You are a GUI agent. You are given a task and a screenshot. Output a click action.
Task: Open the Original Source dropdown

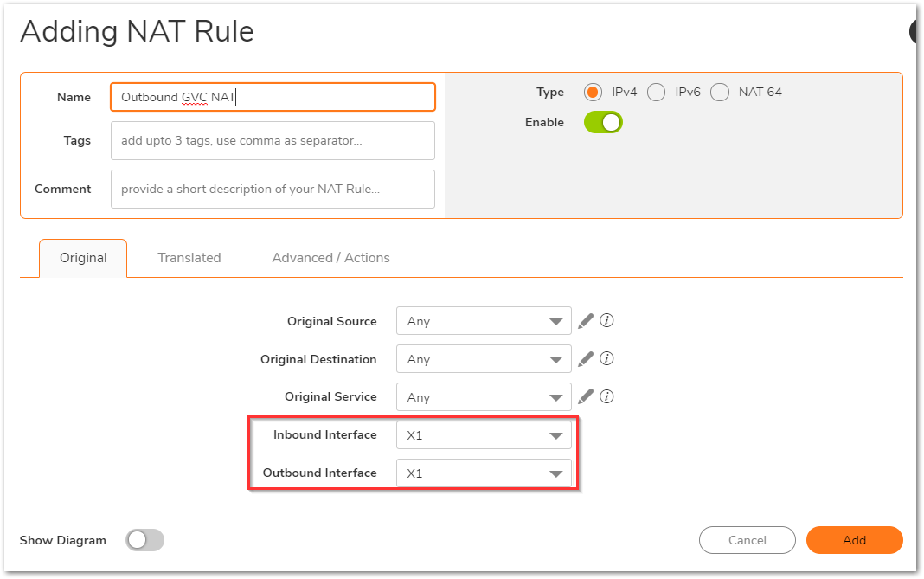pos(484,321)
